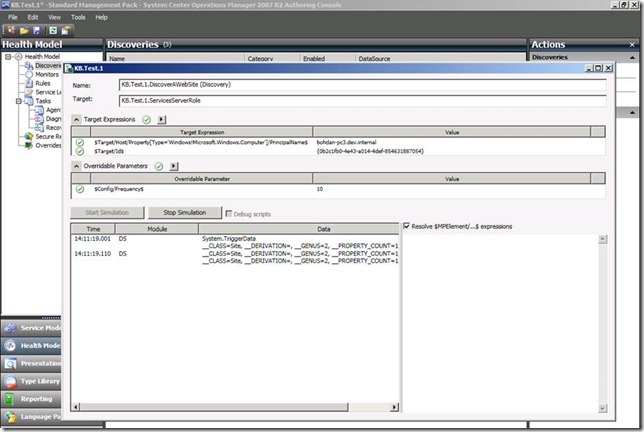The image size is (644, 432).
Task: Toggle Resolve $MPElement expressions checkbox
Action: click(x=408, y=226)
